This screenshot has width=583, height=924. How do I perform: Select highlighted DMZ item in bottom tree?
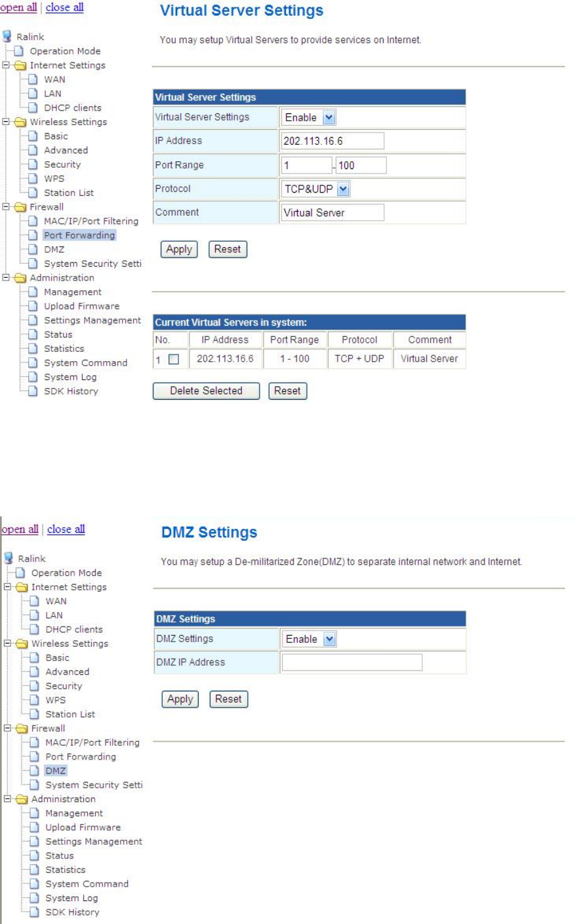click(56, 771)
